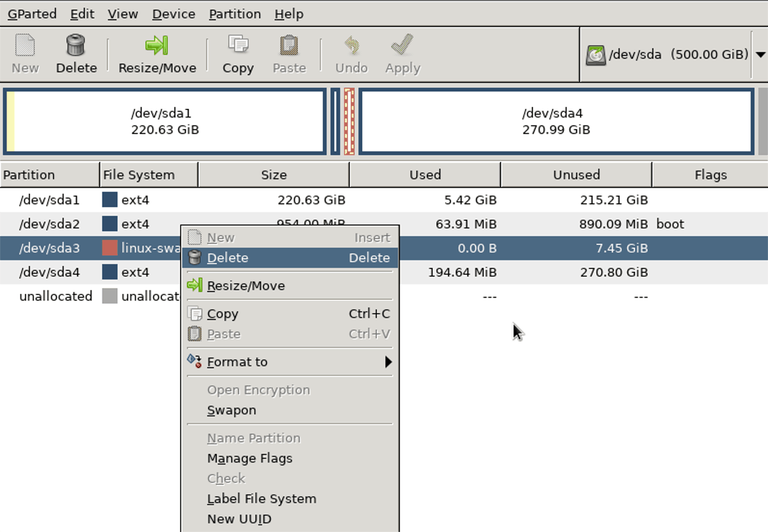Click the Format to icon in context menu
Viewport: 768px width, 532px height.
tap(195, 361)
